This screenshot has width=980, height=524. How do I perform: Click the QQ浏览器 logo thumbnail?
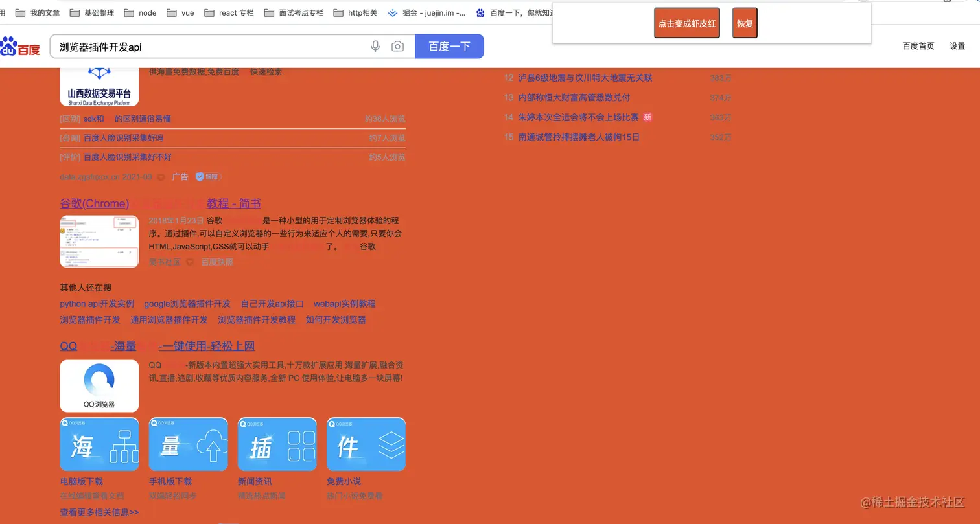point(99,386)
